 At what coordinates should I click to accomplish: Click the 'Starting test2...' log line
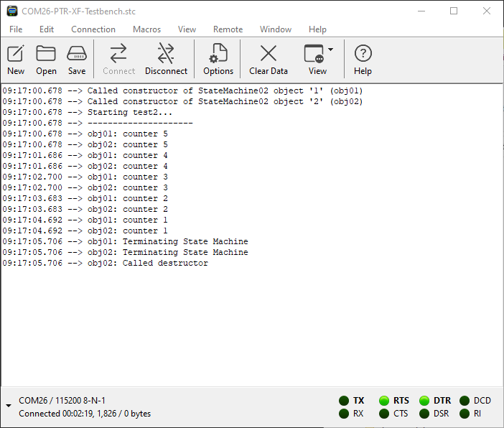(x=130, y=112)
